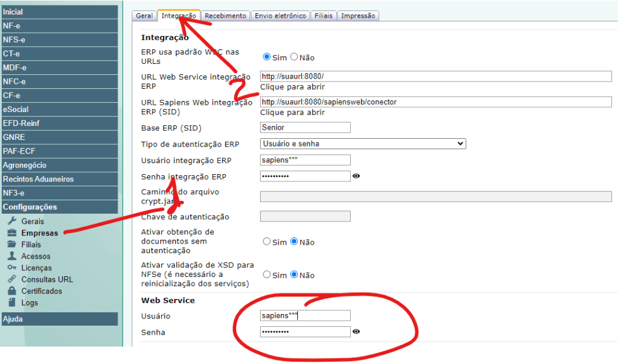The width and height of the screenshot is (623, 364).
Task: Open the Tipo de autenticação ERP dropdown
Action: tap(362, 144)
